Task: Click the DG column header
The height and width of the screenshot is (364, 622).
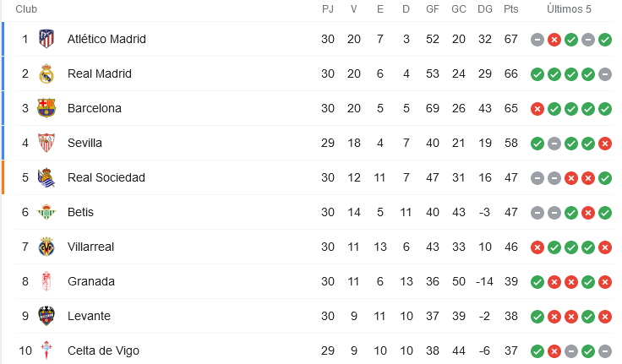Action: (x=485, y=9)
